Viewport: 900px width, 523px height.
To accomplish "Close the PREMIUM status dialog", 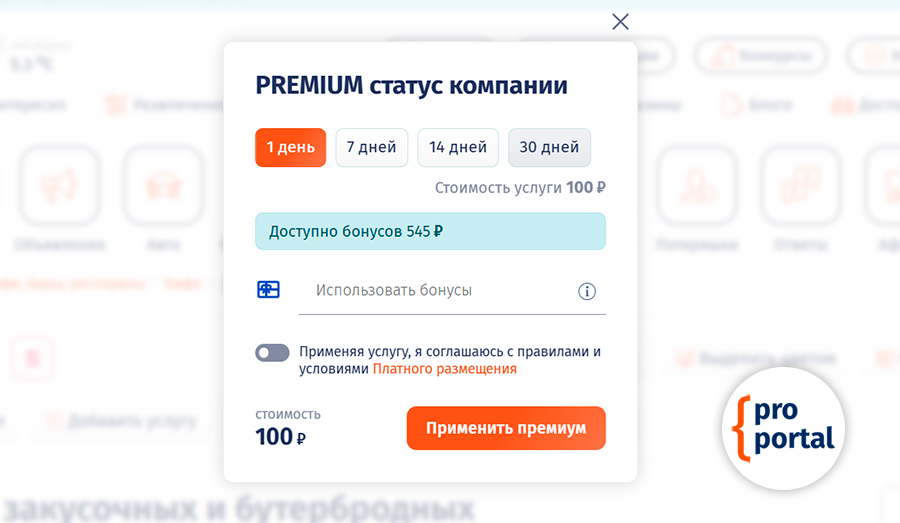I will (x=620, y=22).
